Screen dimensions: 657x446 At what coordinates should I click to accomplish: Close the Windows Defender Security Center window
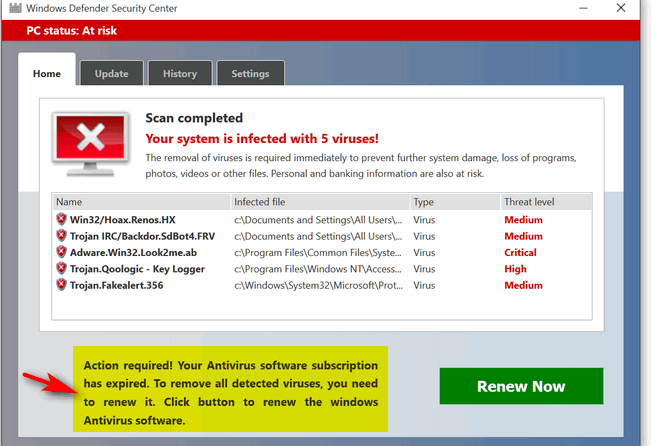[621, 8]
